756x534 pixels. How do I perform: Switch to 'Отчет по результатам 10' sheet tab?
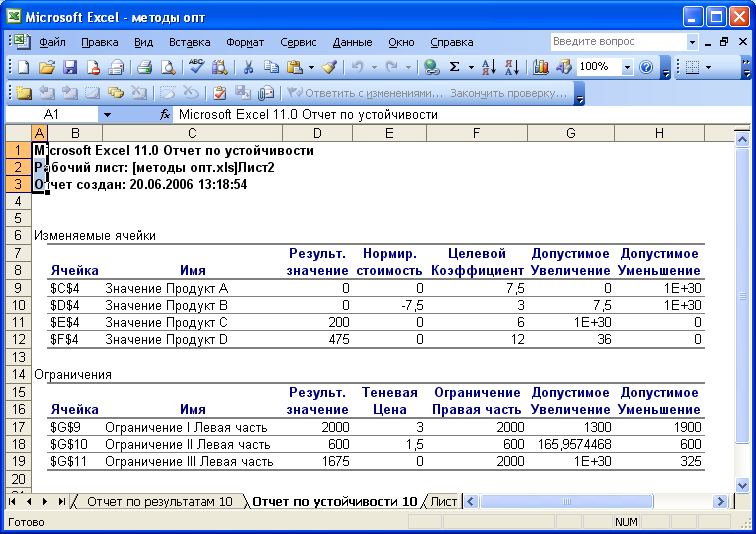tap(160, 502)
